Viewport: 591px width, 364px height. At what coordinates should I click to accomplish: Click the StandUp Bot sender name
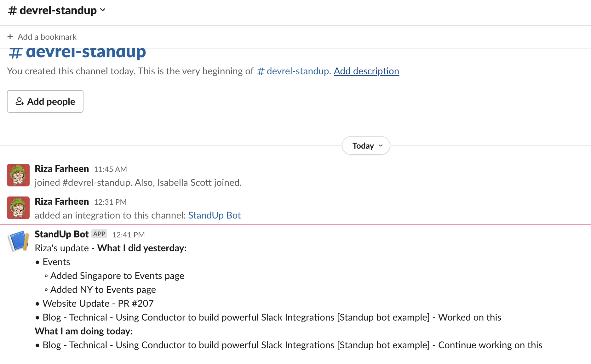click(61, 234)
